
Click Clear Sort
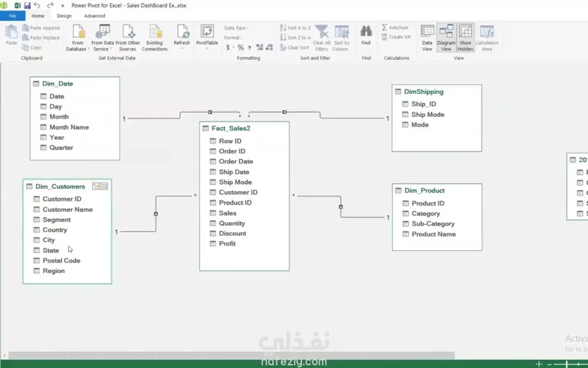(294, 47)
